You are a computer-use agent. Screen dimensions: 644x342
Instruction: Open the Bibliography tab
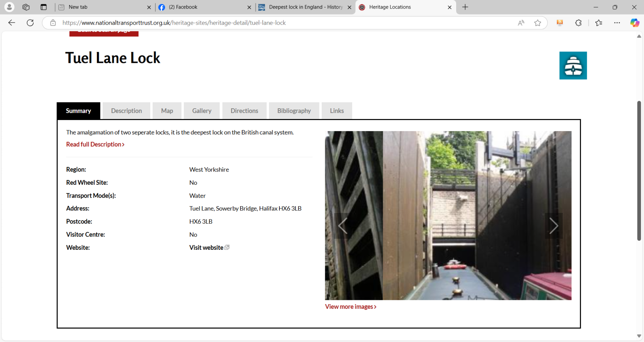coord(294,111)
